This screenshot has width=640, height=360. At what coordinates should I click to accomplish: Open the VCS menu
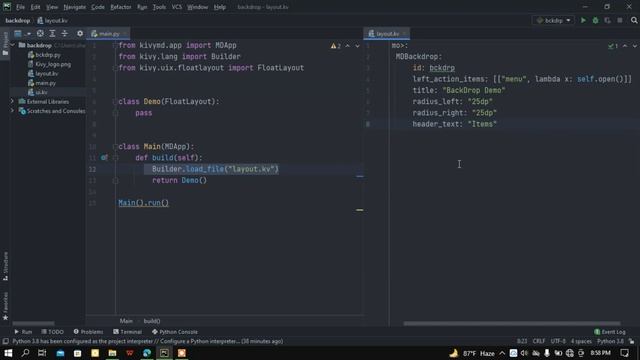[x=177, y=7]
